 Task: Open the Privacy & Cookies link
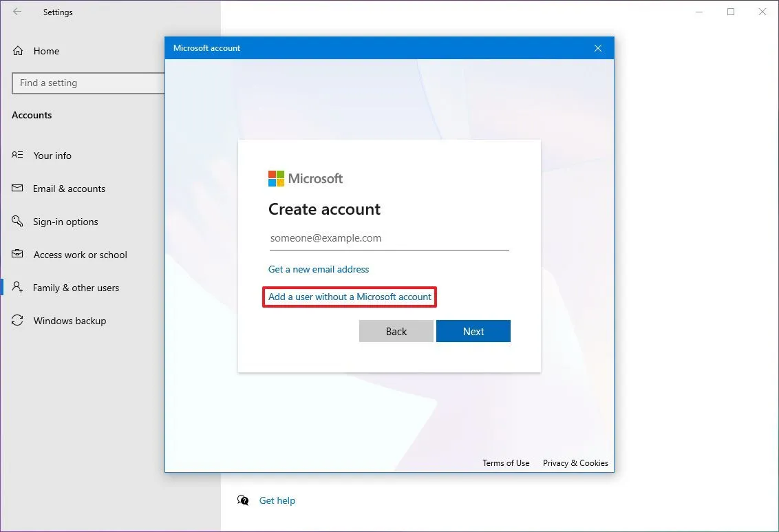(575, 462)
